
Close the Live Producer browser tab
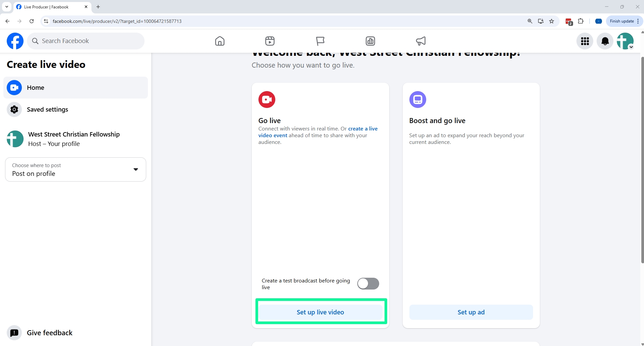pyautogui.click(x=86, y=7)
